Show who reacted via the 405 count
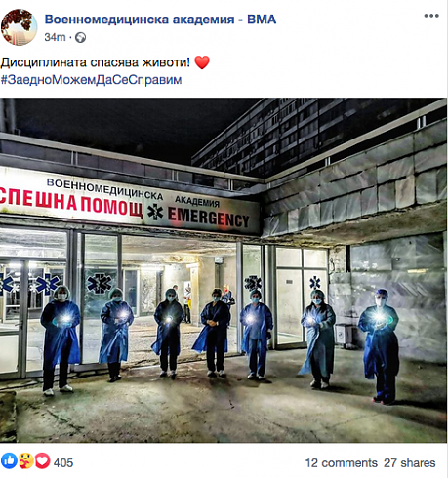This screenshot has height=478, width=448. [63, 462]
